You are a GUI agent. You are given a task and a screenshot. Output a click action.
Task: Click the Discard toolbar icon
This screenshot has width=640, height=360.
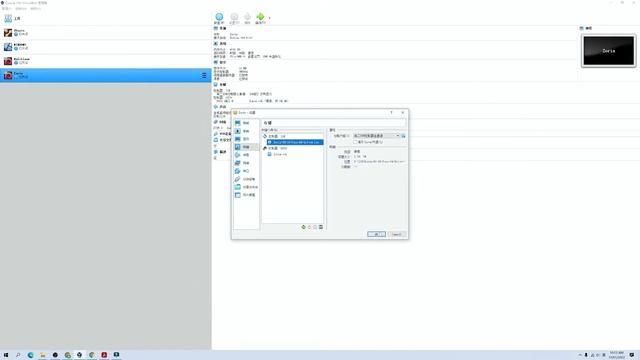point(247,17)
